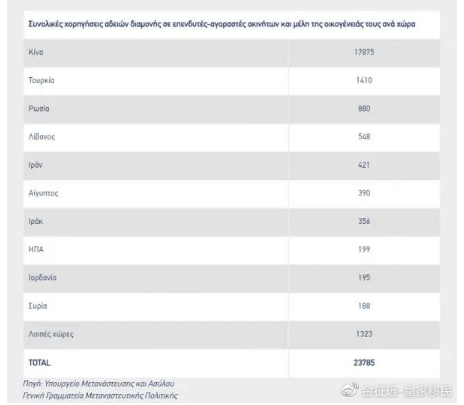Click the Ιράκ row label

click(36, 221)
